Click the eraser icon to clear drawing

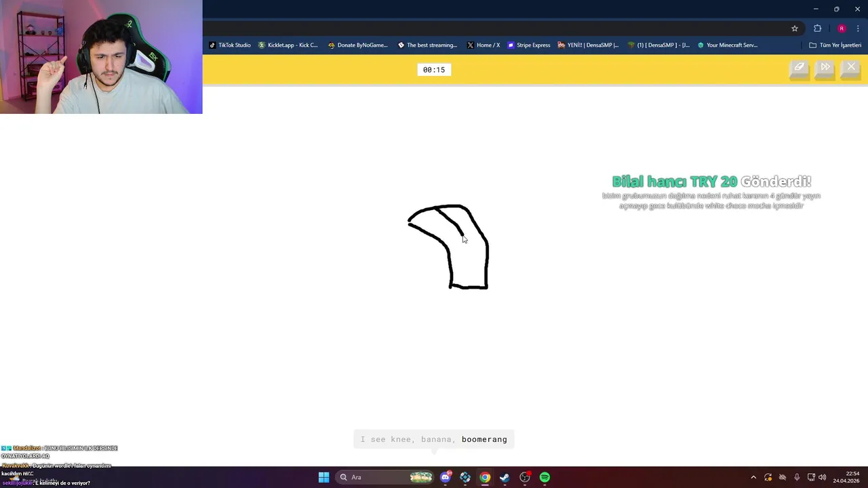pos(800,68)
